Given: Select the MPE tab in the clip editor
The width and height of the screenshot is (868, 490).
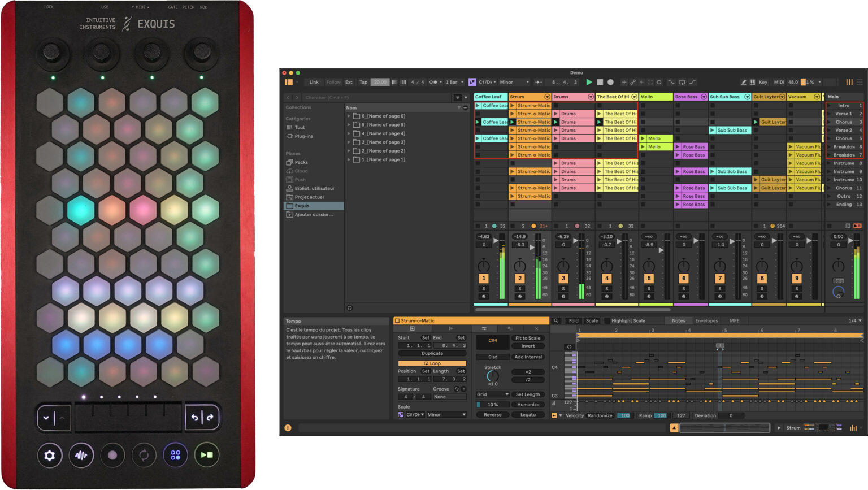Looking at the screenshot, I should [x=734, y=320].
